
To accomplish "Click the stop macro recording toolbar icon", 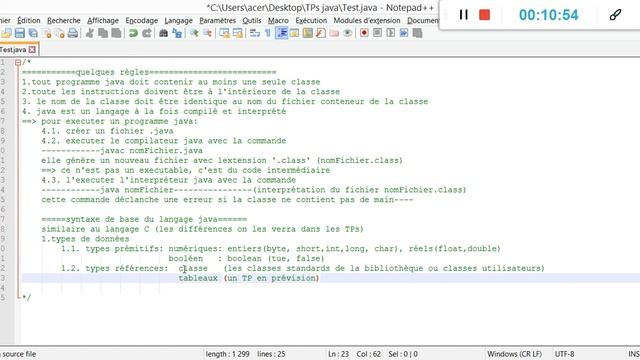I will click(378, 33).
